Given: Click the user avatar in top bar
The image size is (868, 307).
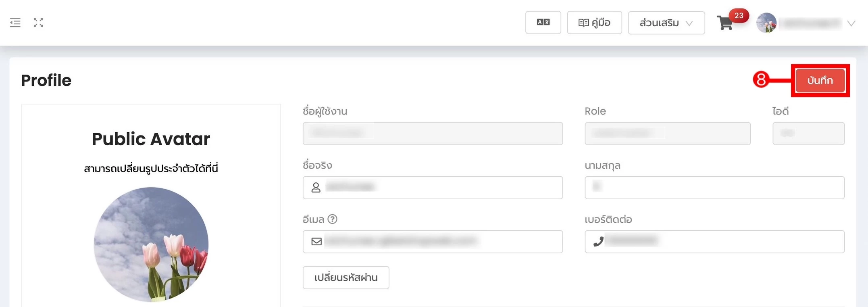Looking at the screenshot, I should (766, 23).
